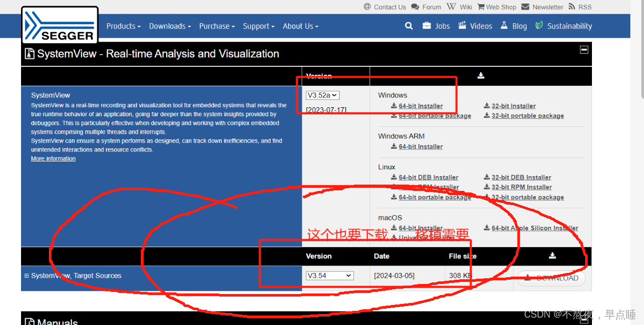Open Contact Us link
Image resolution: width=644 pixels, height=325 pixels.
click(x=385, y=7)
